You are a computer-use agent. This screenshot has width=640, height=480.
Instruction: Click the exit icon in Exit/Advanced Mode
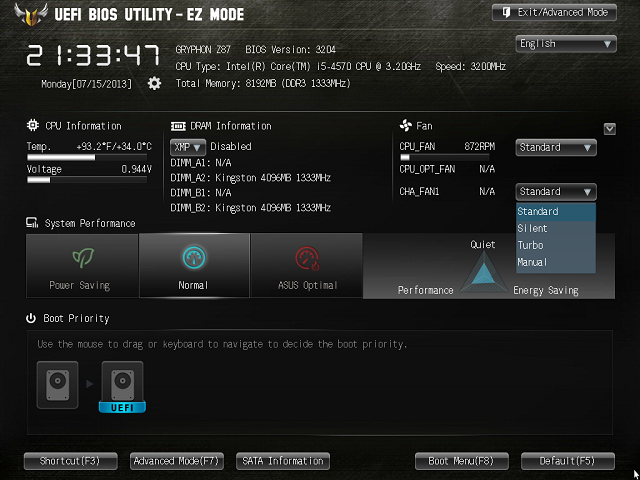(506, 13)
